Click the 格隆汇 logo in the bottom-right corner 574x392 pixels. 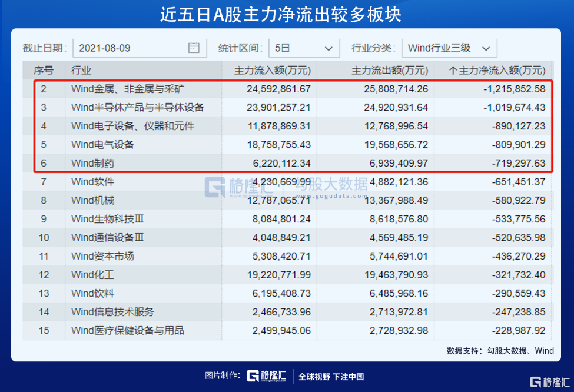point(550,381)
